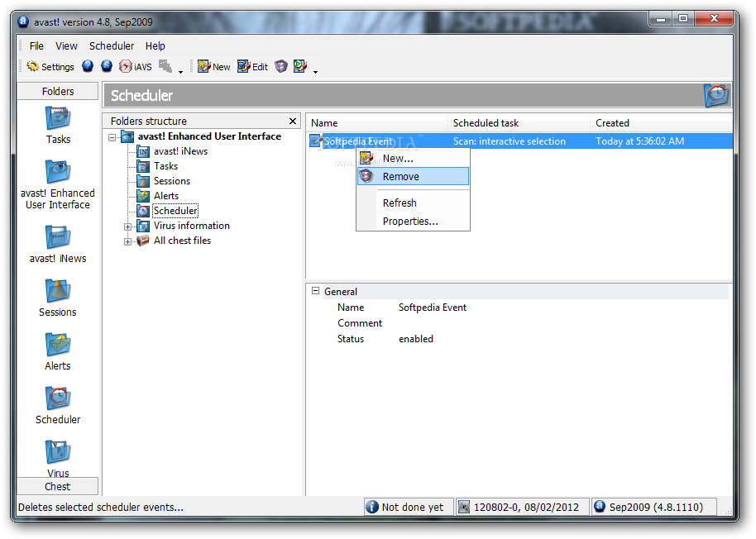Open the File menu
The image size is (756, 539).
click(36, 45)
